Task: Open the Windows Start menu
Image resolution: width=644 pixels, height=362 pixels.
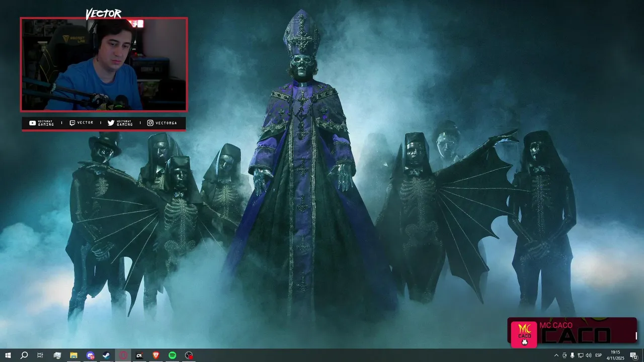Action: [8, 355]
